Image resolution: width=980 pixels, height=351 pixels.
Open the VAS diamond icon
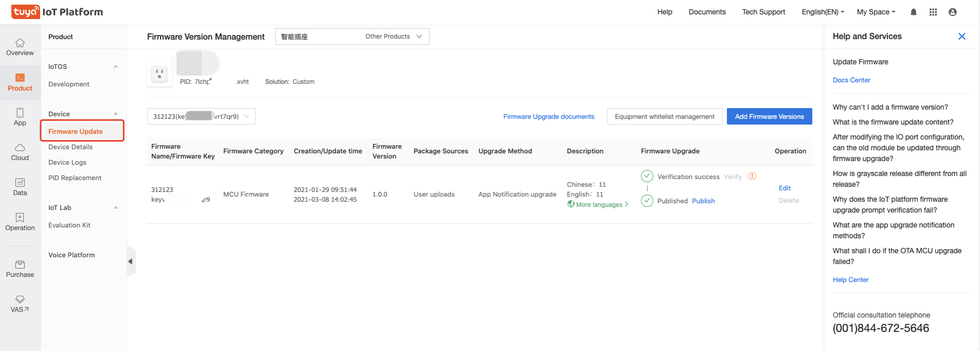pos(20,300)
